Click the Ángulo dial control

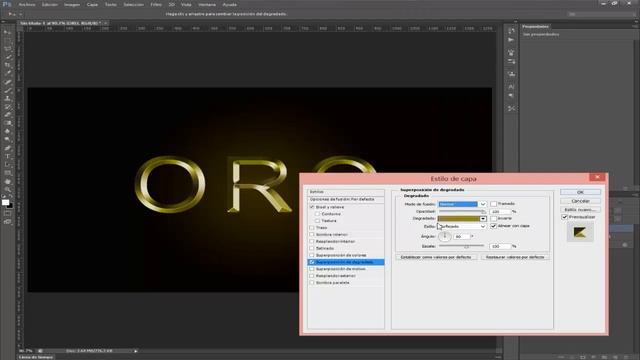pos(444,236)
